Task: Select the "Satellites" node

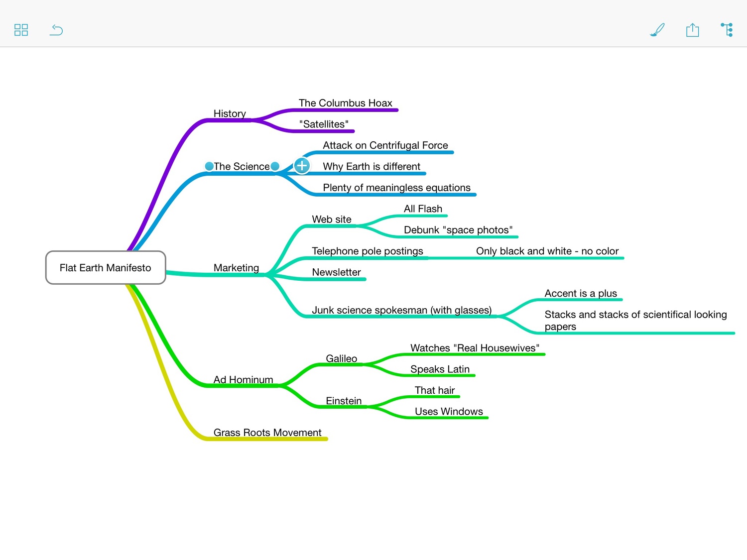Action: 324,124
